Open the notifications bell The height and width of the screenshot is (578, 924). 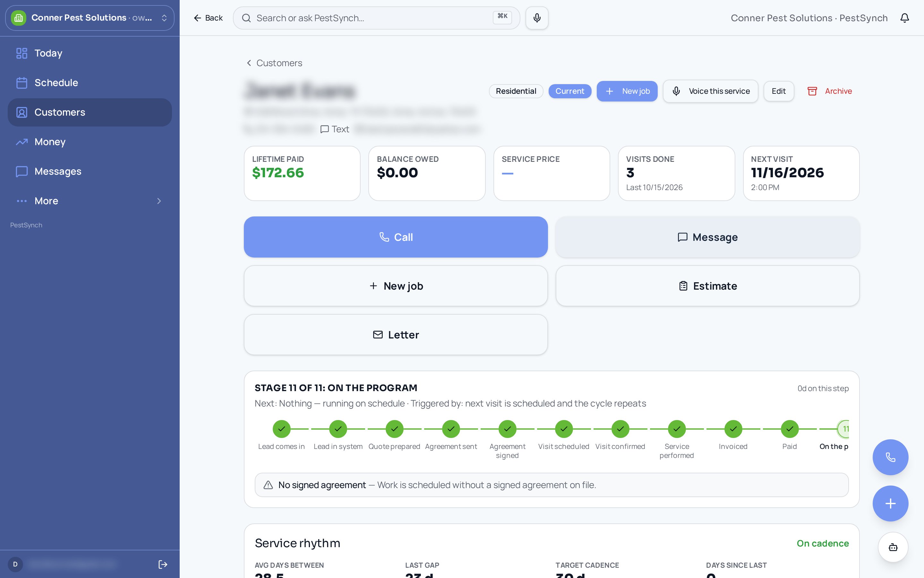(904, 18)
